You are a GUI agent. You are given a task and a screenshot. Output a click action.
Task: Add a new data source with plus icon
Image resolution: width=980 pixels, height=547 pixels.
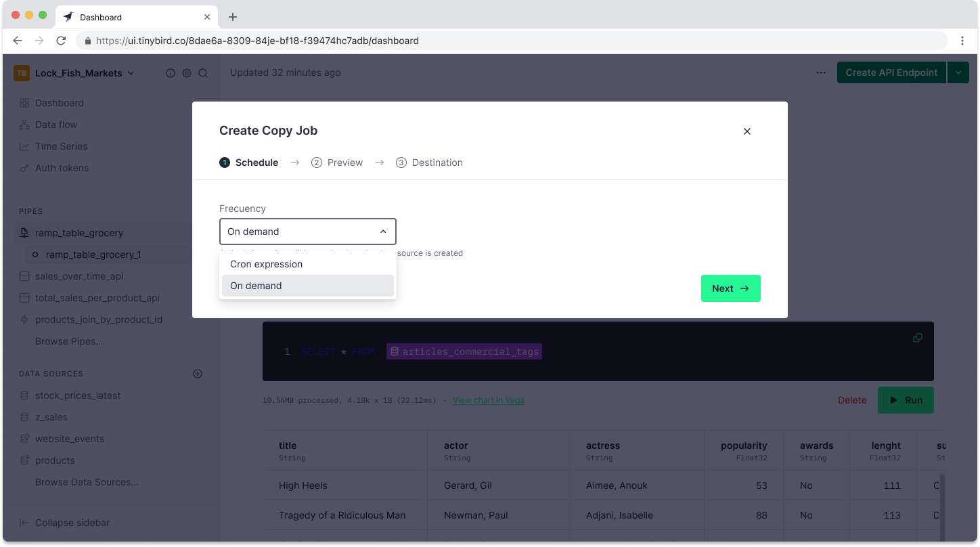point(198,374)
